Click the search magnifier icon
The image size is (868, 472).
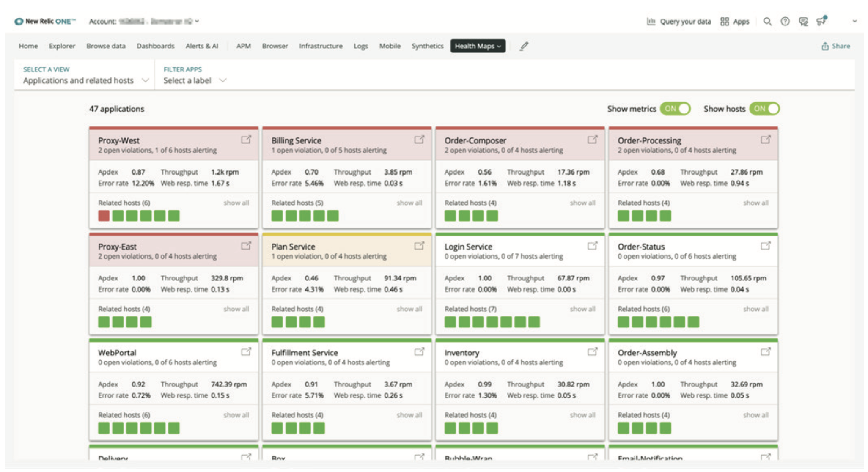click(767, 22)
